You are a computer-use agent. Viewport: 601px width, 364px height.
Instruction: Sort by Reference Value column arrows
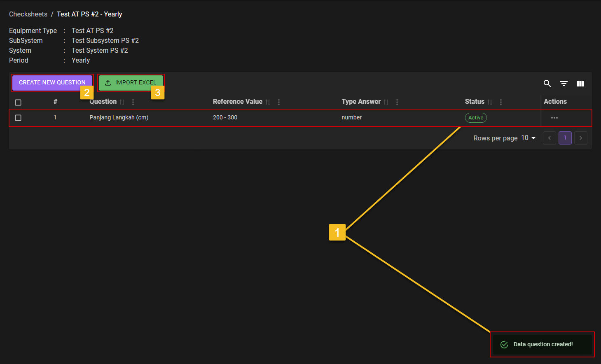tap(268, 102)
